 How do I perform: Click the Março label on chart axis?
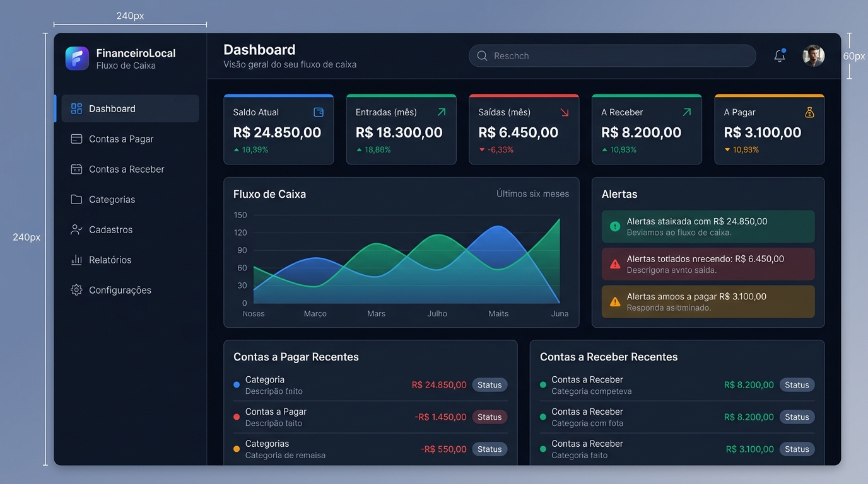click(315, 314)
